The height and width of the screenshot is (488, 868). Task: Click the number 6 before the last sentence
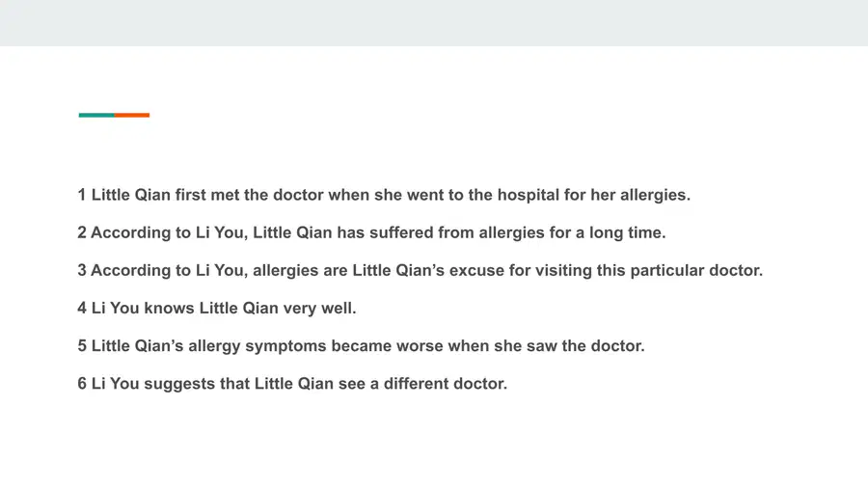click(82, 383)
